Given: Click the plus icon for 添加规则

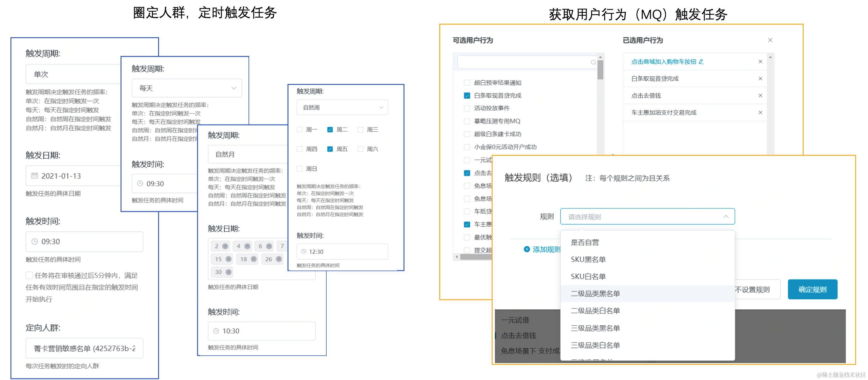Looking at the screenshot, I should tap(526, 249).
